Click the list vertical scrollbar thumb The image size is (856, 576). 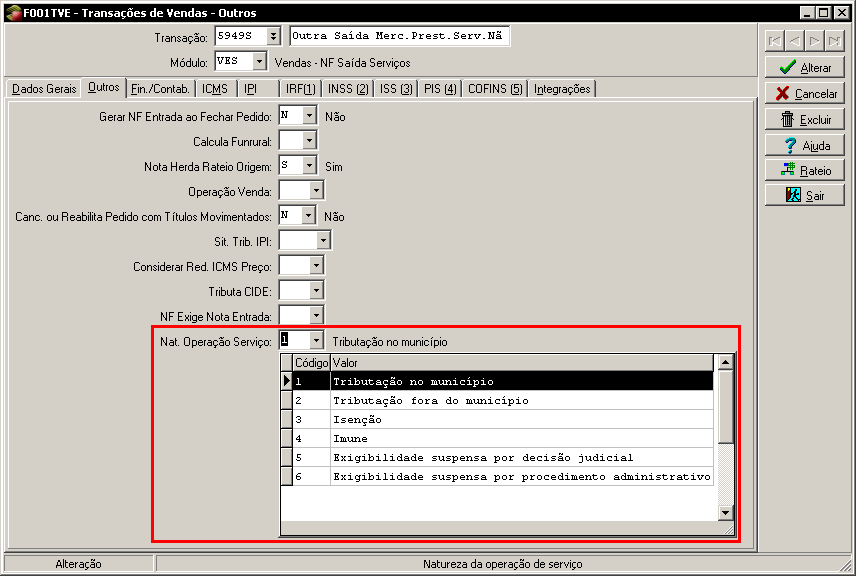[726, 407]
